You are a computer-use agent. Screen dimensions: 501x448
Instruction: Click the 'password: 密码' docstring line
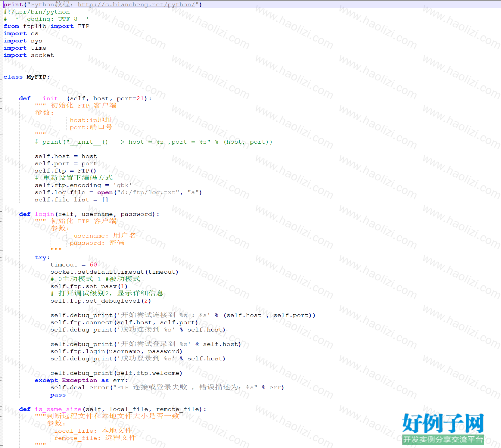(97, 243)
